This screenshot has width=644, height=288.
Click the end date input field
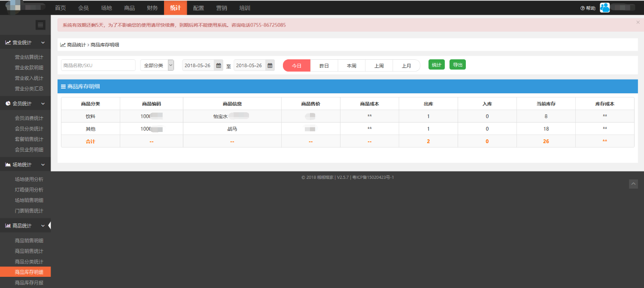point(250,66)
